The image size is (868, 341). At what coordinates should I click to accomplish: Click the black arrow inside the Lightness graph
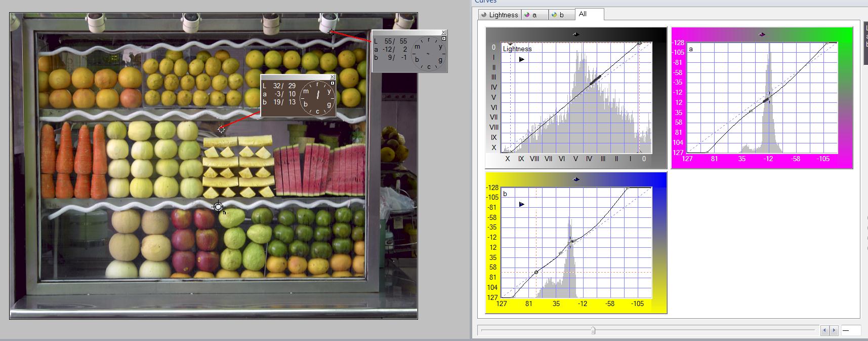521,59
